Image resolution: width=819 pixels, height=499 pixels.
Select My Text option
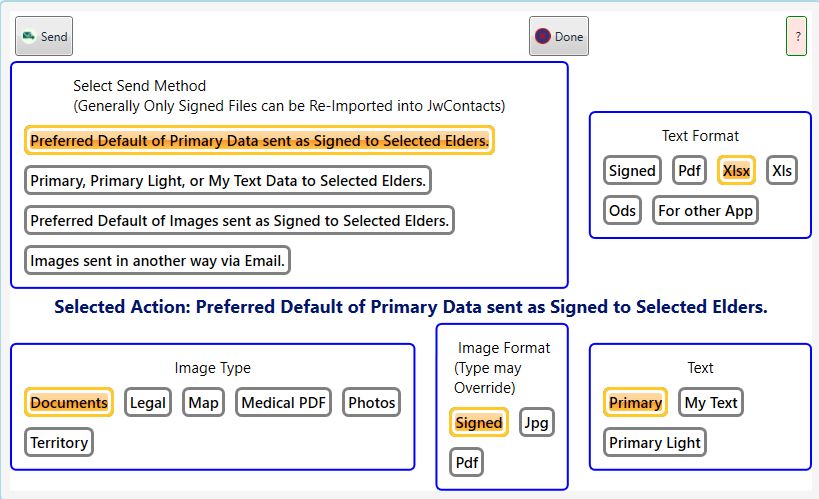coord(710,402)
